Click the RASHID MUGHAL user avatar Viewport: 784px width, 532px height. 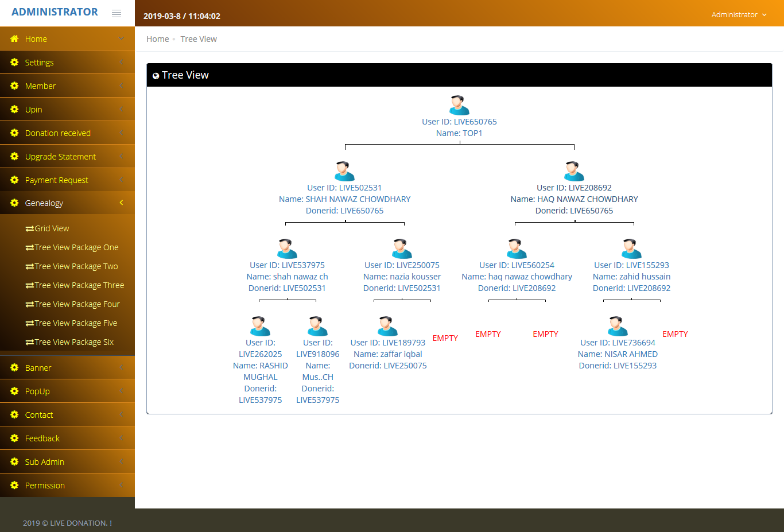click(260, 326)
